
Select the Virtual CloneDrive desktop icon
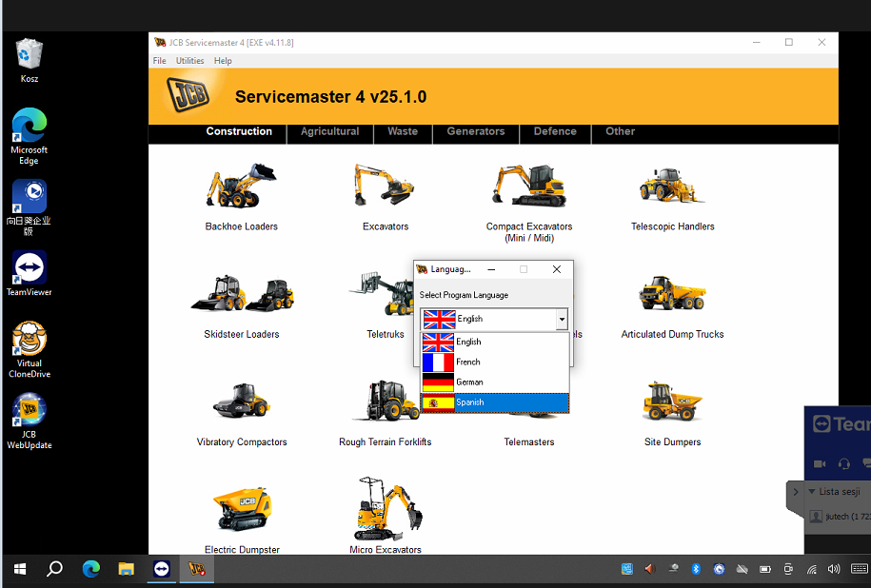[x=30, y=349]
